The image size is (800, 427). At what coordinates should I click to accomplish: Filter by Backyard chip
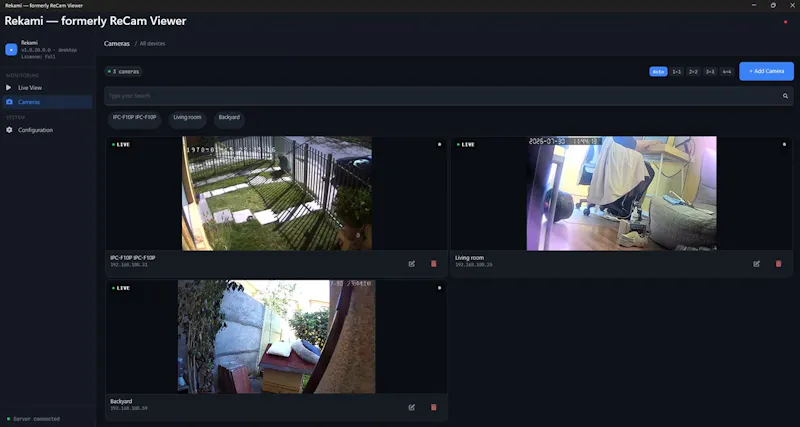229,118
